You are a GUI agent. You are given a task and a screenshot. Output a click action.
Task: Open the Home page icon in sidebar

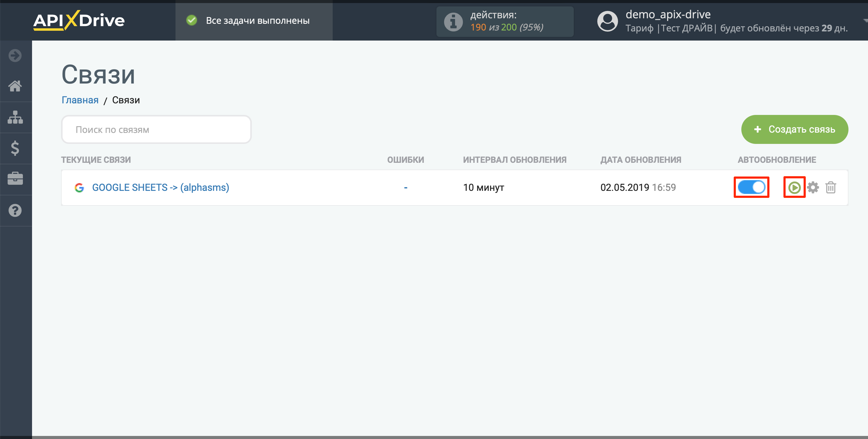[x=15, y=86]
